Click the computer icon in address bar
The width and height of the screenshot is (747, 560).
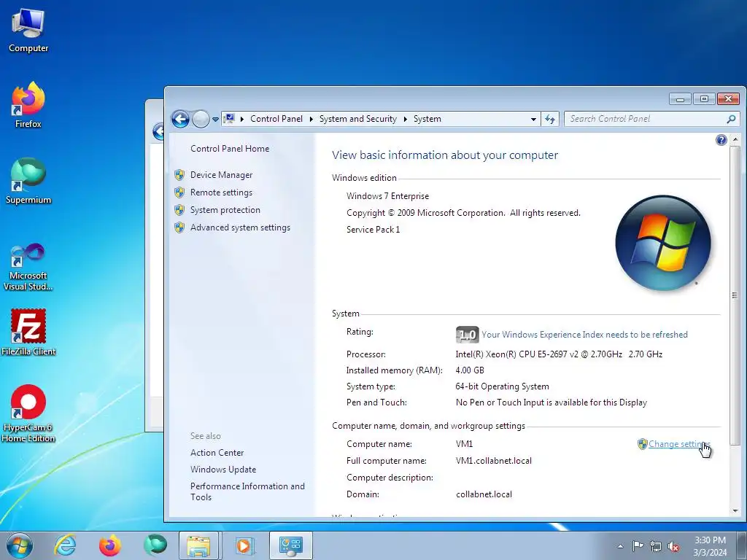pos(229,119)
